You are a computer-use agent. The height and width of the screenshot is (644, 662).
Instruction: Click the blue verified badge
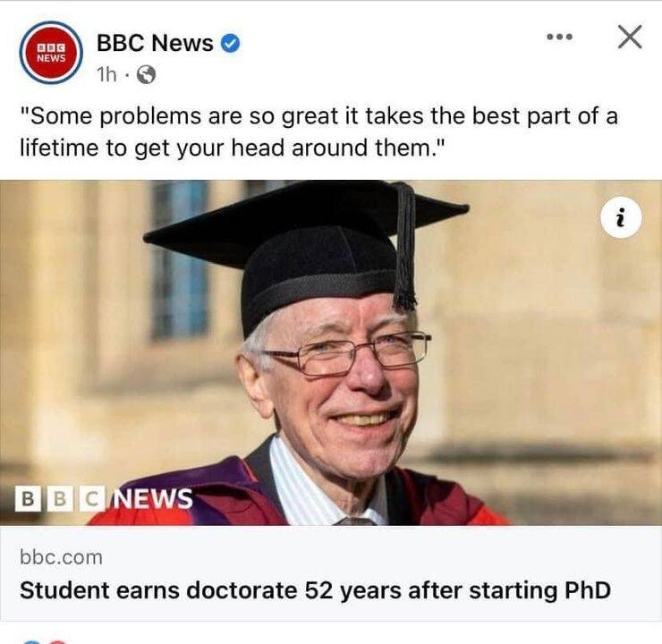click(x=231, y=43)
